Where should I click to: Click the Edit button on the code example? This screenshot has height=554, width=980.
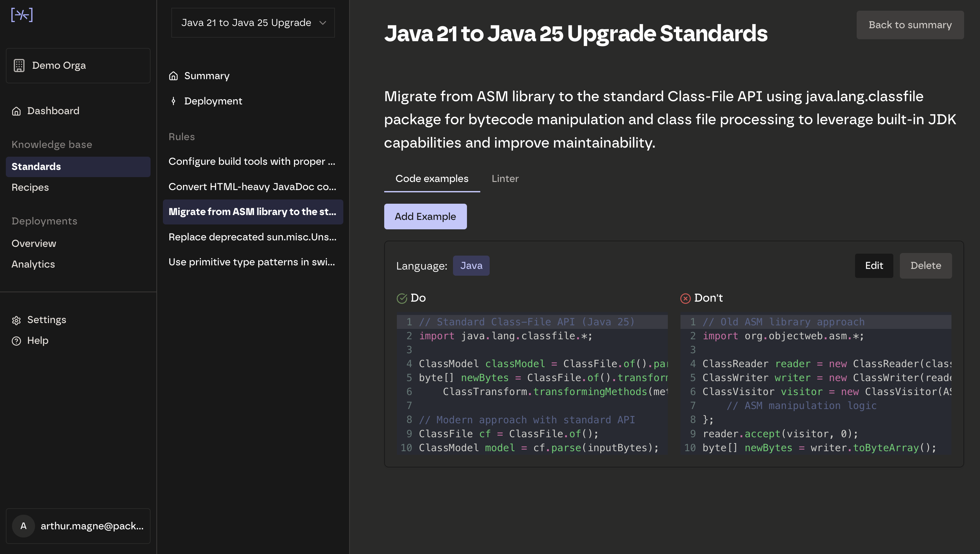tap(874, 265)
